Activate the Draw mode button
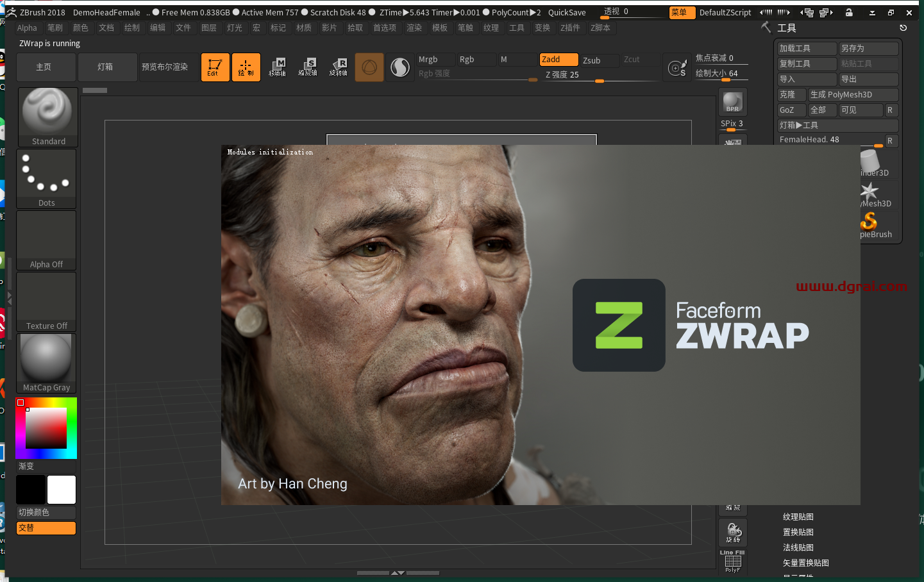This screenshot has width=924, height=582. point(246,67)
